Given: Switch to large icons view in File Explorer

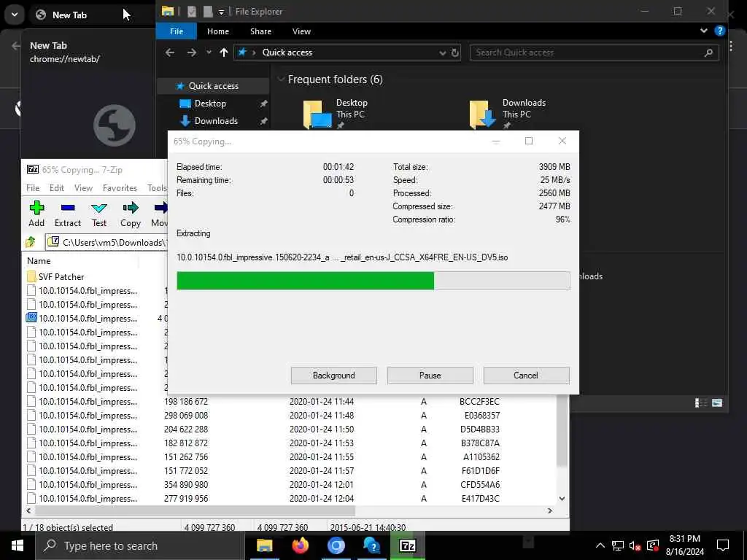Looking at the screenshot, I should [x=717, y=402].
